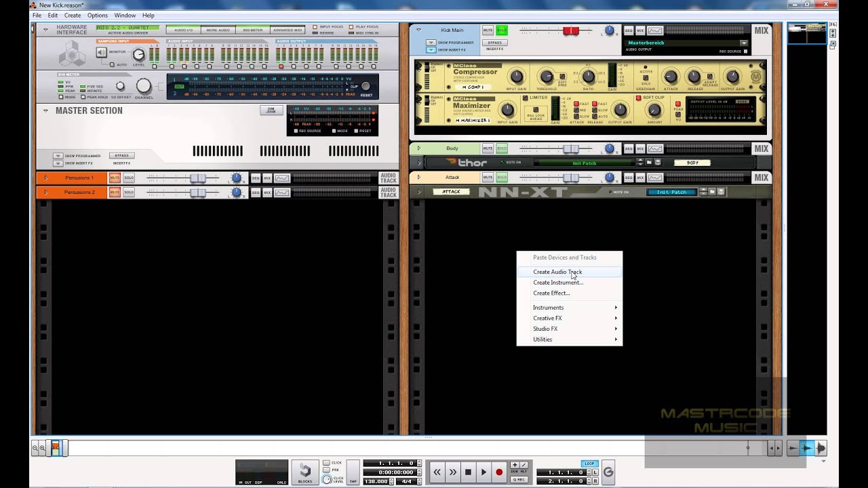868x488 pixels.
Task: Toggle the metronome Click checkbox
Action: (x=327, y=462)
